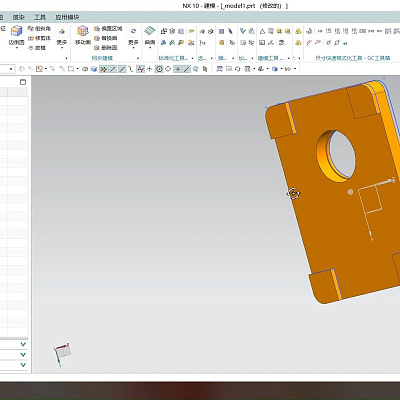
Task: Toggle the point on curve snap
Action: pos(187,69)
